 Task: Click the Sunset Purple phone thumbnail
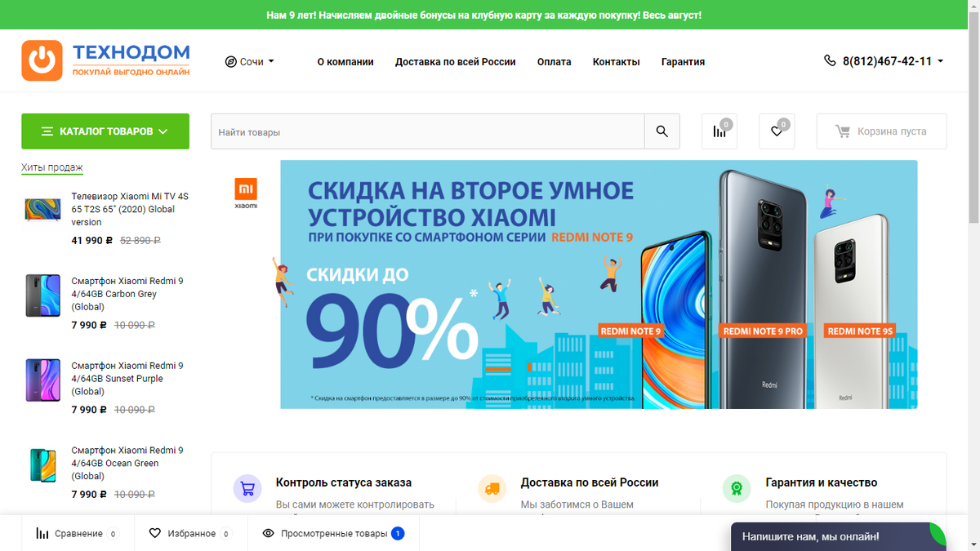pos(42,380)
